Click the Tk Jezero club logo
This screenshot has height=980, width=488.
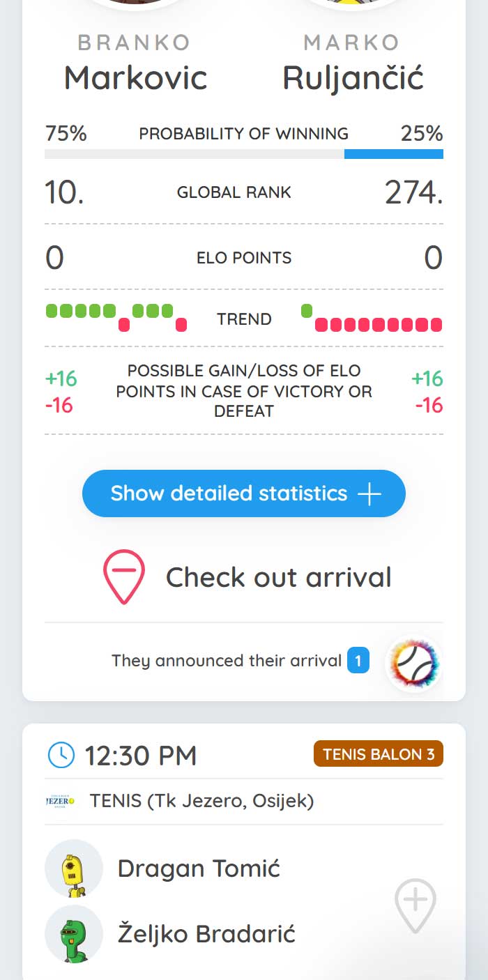(60, 802)
